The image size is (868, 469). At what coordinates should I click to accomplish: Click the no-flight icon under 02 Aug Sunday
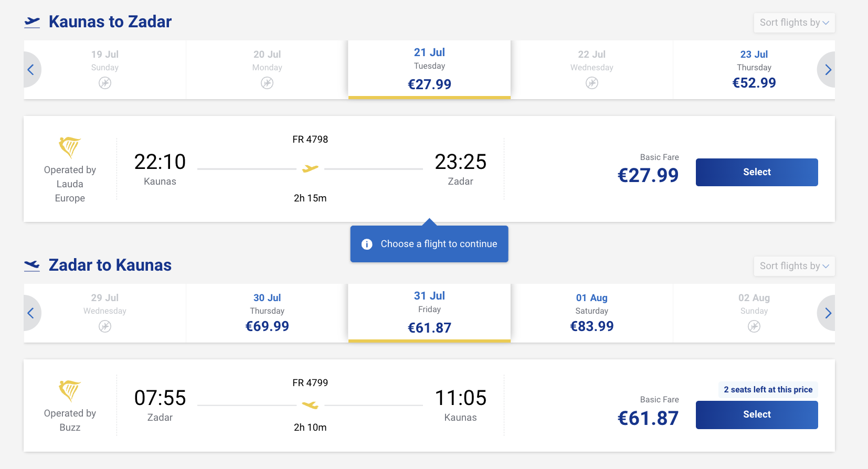click(x=754, y=326)
